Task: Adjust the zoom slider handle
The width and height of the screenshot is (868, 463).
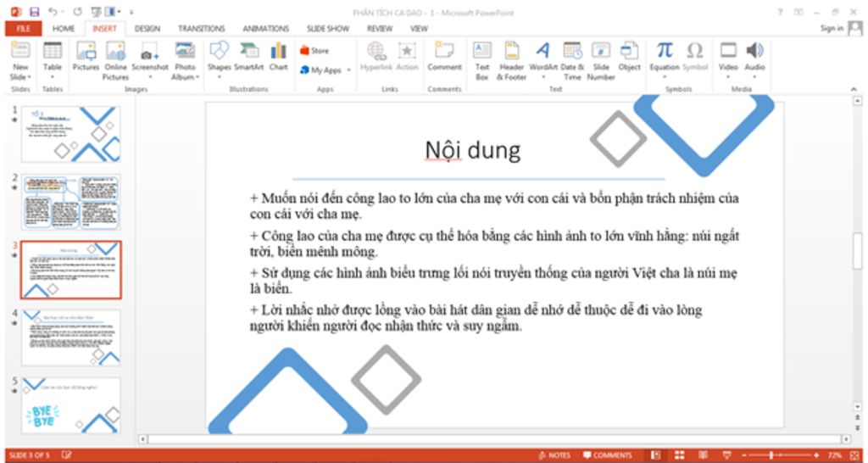Action: coord(771,455)
